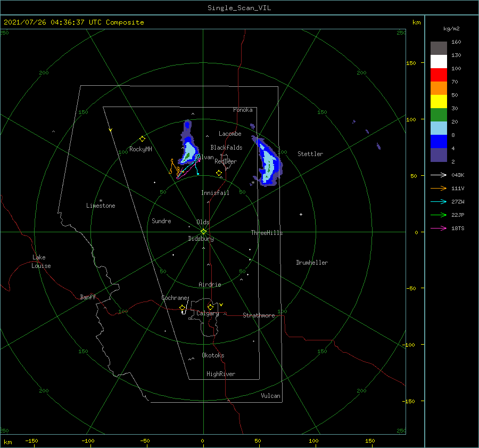
Task: Click the Innisfail city label
Action: pos(215,193)
